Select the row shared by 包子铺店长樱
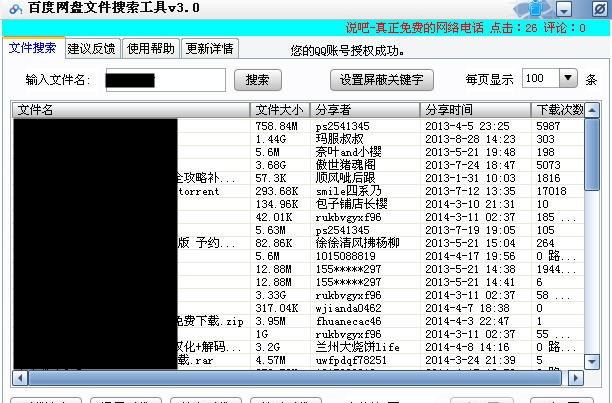The image size is (612, 403). click(299, 204)
